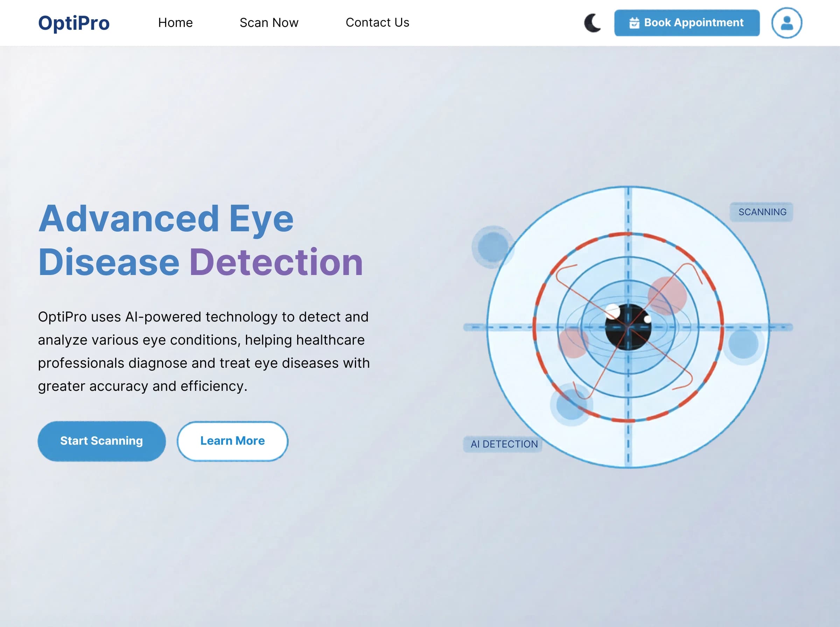Navigate to the Home page
The height and width of the screenshot is (627, 840).
point(176,23)
